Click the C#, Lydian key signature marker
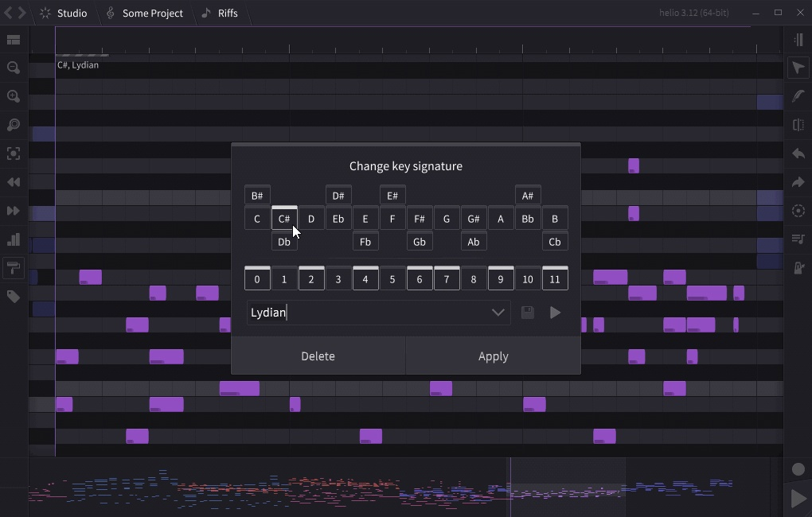This screenshot has height=517, width=812. click(x=78, y=64)
